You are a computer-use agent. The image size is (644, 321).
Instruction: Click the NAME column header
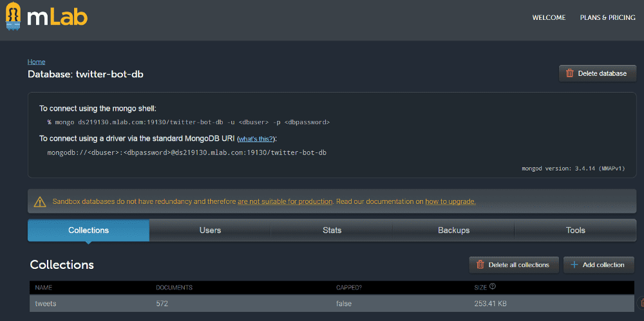tap(44, 288)
